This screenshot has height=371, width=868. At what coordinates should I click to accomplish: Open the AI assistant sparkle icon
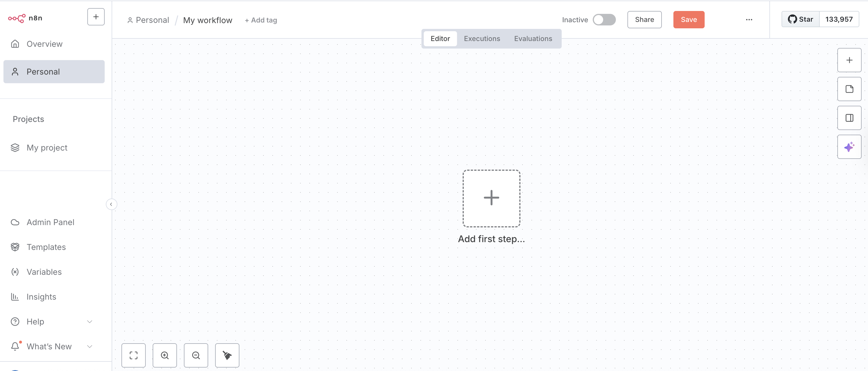[x=849, y=147]
